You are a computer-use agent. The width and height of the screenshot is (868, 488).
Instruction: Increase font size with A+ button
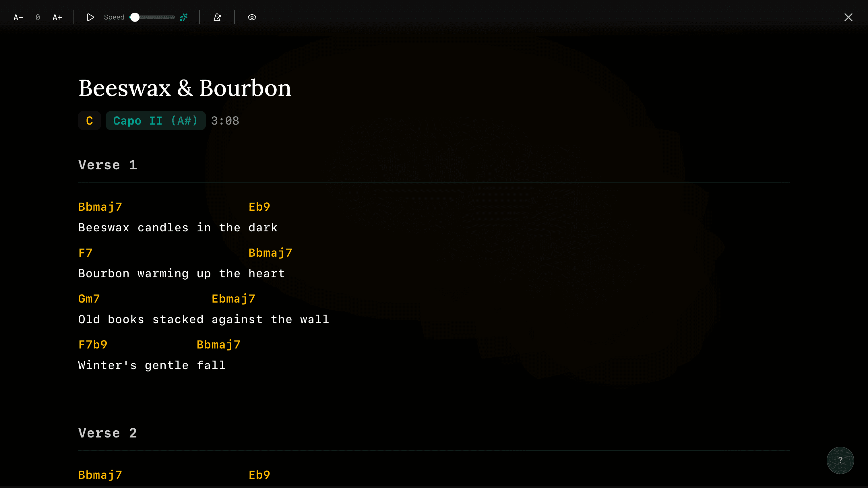(57, 18)
